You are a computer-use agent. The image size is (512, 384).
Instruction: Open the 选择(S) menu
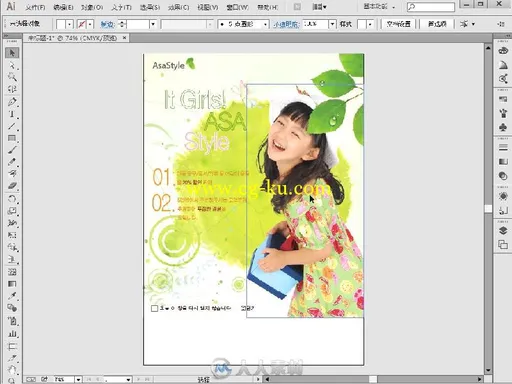click(x=150, y=7)
